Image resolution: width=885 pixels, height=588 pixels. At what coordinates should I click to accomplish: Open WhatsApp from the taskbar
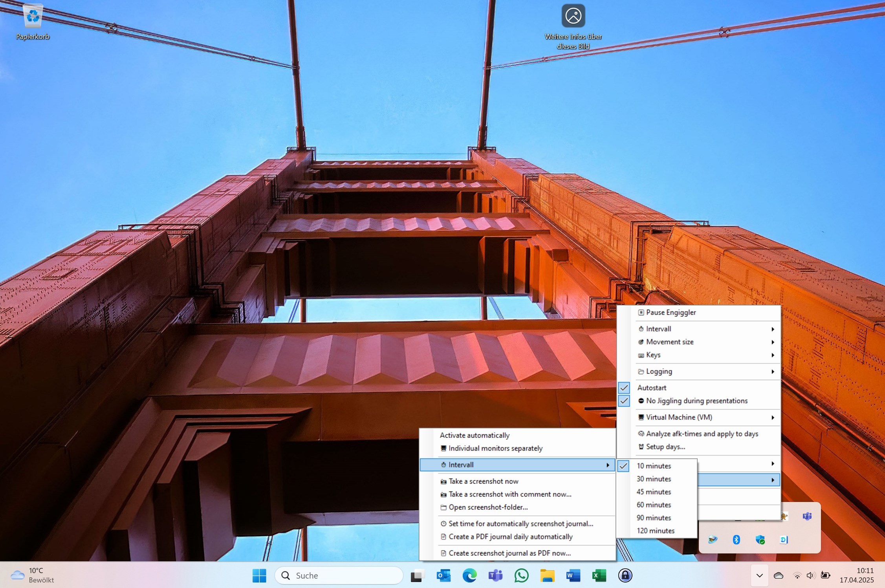click(x=521, y=575)
